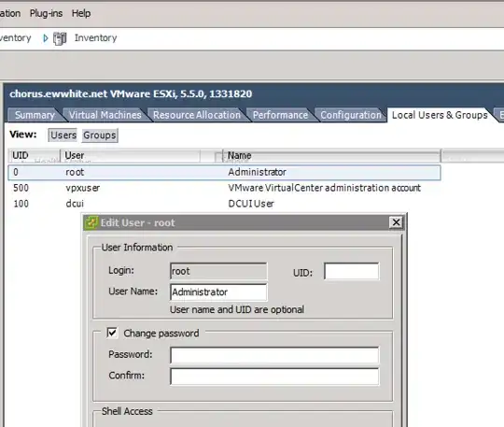Click the 'DCUI User' name cell
This screenshot has height=427, width=504.
(251, 204)
